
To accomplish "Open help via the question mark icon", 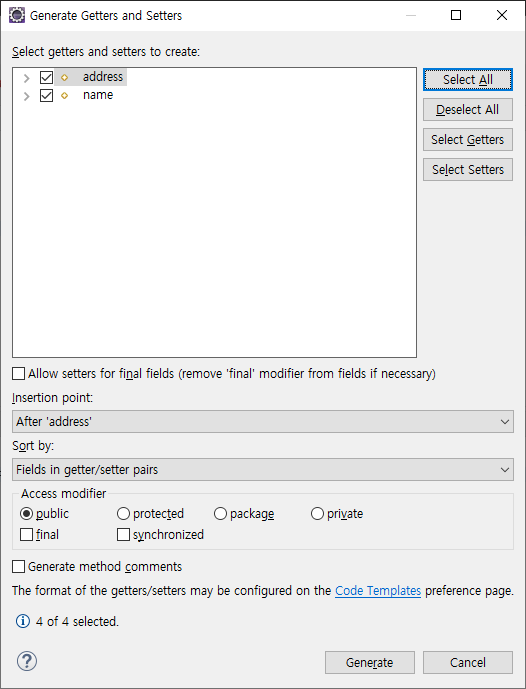I will (27, 661).
